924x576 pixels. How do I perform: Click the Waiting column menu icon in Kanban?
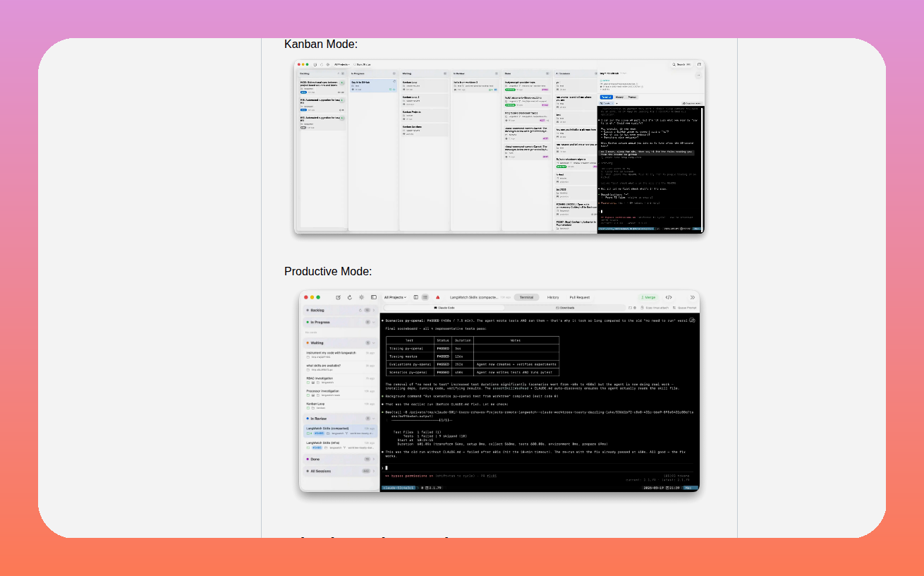tap(444, 73)
